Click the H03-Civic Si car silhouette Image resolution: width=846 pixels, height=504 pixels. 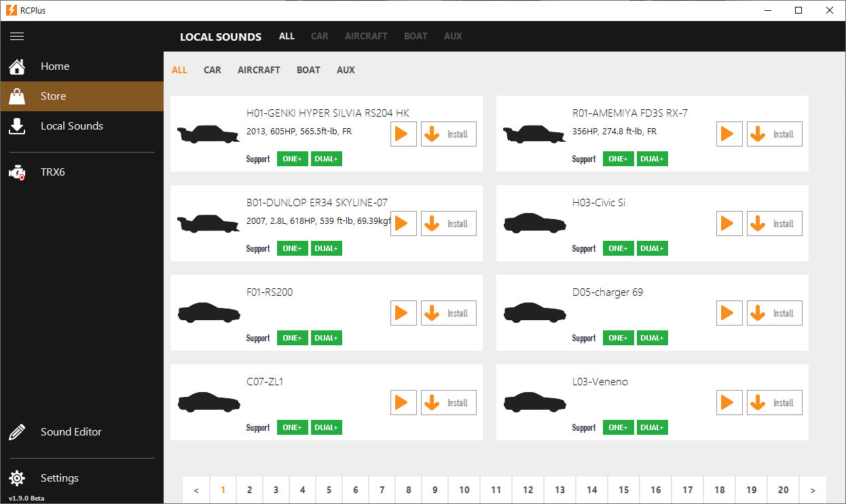pos(534,223)
